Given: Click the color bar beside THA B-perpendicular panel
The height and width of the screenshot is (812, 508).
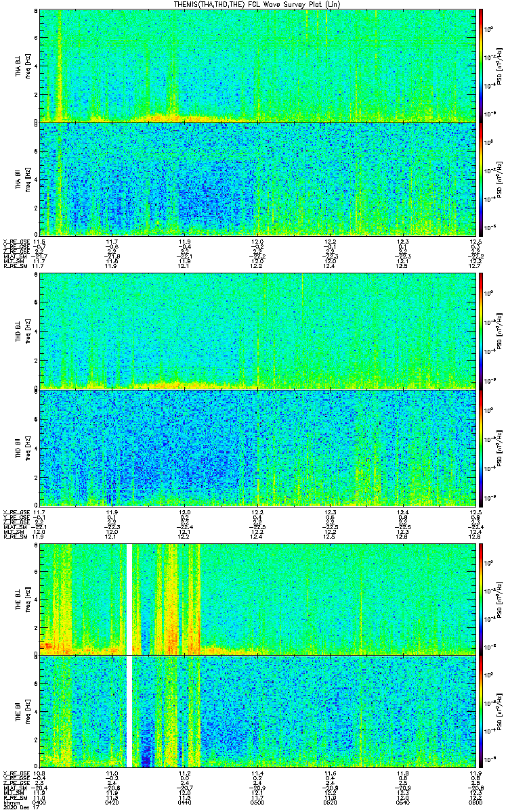Looking at the screenshot, I should tap(481, 65).
